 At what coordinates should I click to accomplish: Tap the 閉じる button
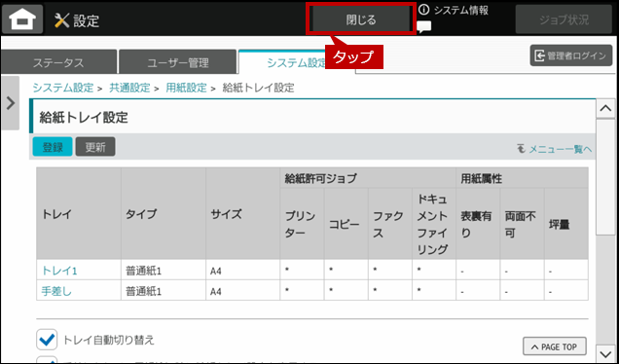click(361, 19)
